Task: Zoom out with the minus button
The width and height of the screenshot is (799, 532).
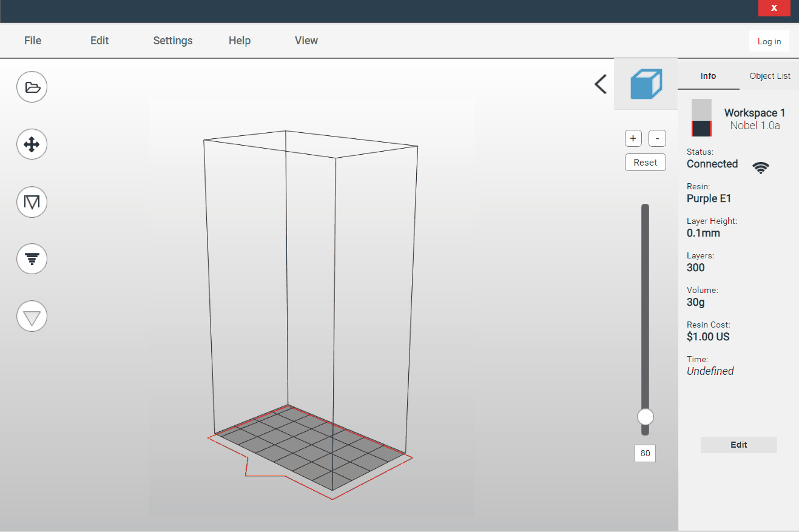Action: 657,138
